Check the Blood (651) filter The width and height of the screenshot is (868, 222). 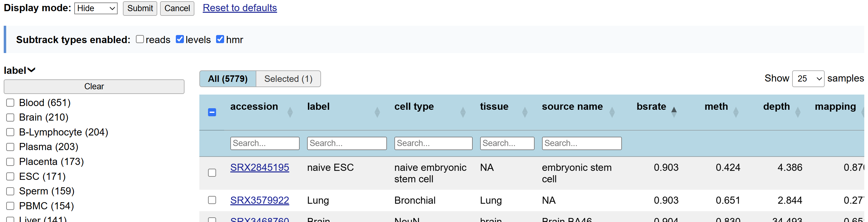coord(11,103)
